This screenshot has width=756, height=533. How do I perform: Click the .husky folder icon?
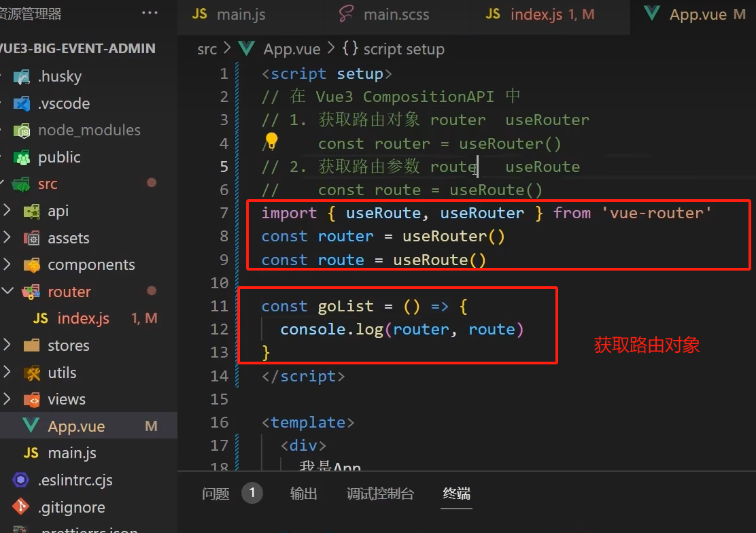pos(22,77)
